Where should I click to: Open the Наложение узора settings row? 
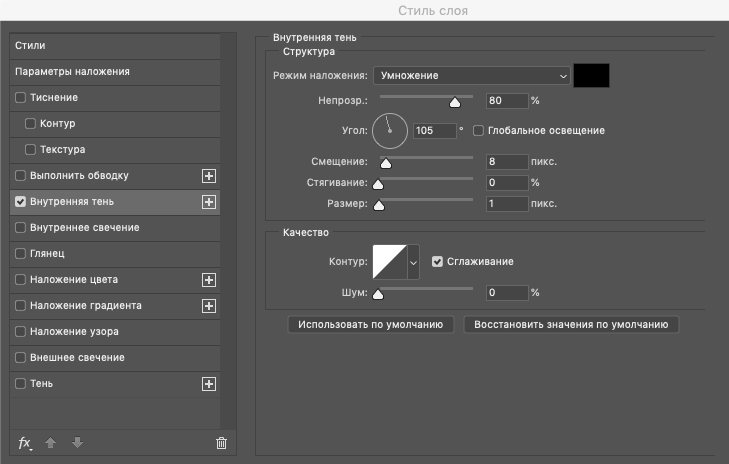(115, 332)
